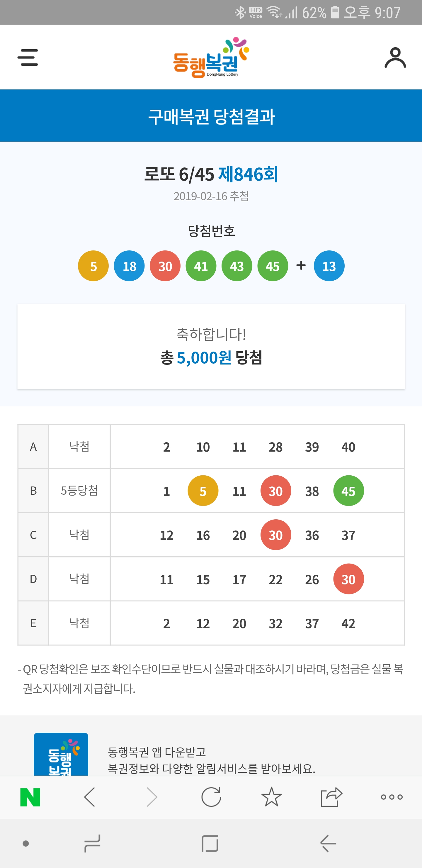Open browser more options (three dots)
The height and width of the screenshot is (868, 422).
point(391,797)
